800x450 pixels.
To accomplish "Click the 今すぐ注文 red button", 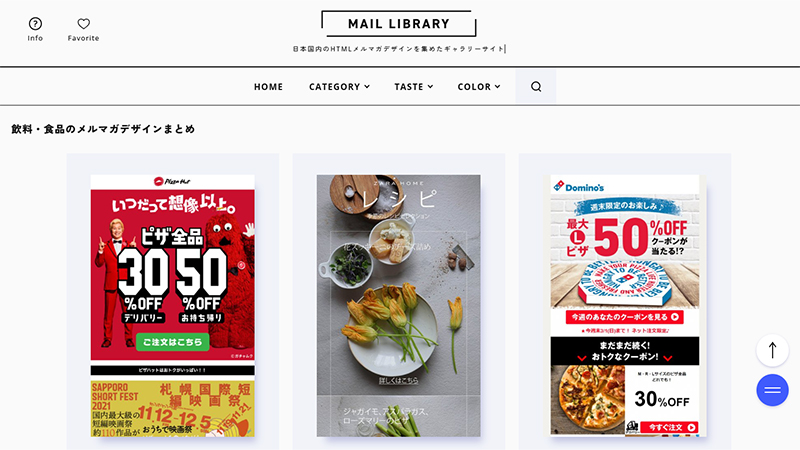I will (669, 428).
